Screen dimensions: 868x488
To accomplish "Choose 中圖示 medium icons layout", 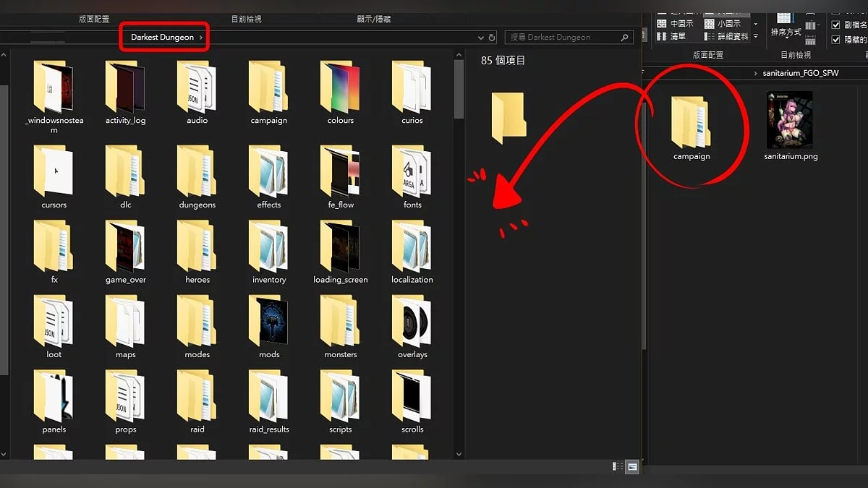I will pos(676,24).
